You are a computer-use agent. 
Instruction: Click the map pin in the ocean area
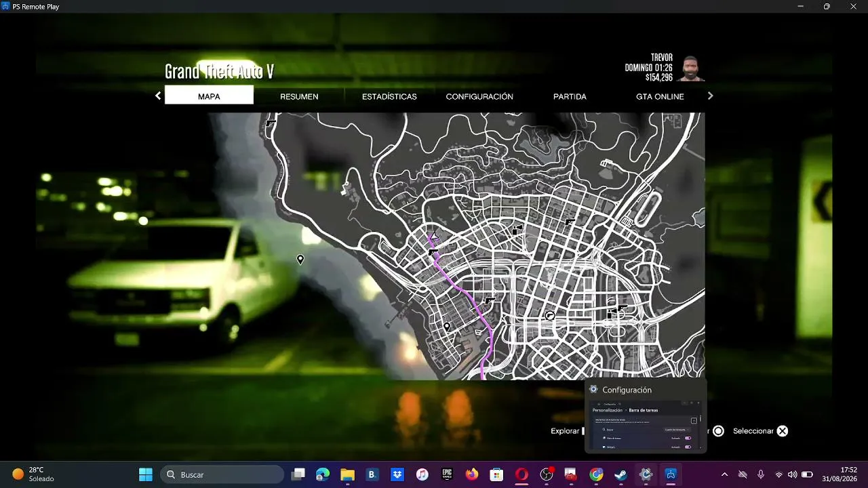tap(300, 260)
